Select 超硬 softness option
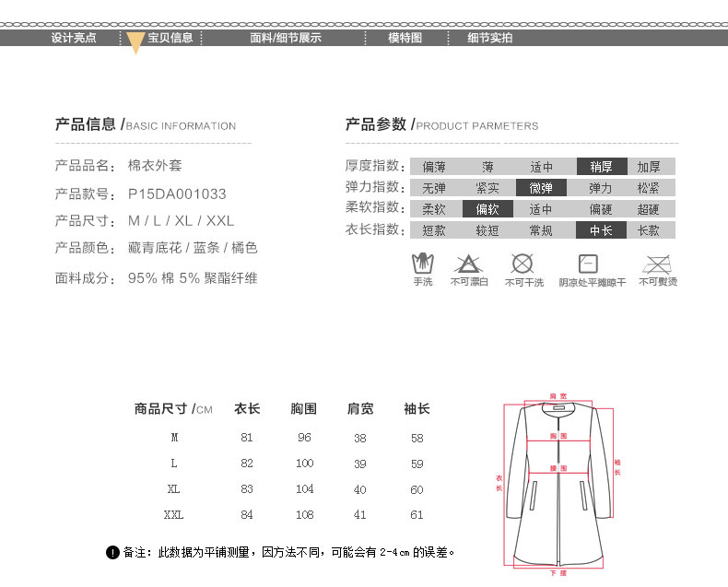Image resolution: width=728 pixels, height=587 pixels. (x=649, y=209)
